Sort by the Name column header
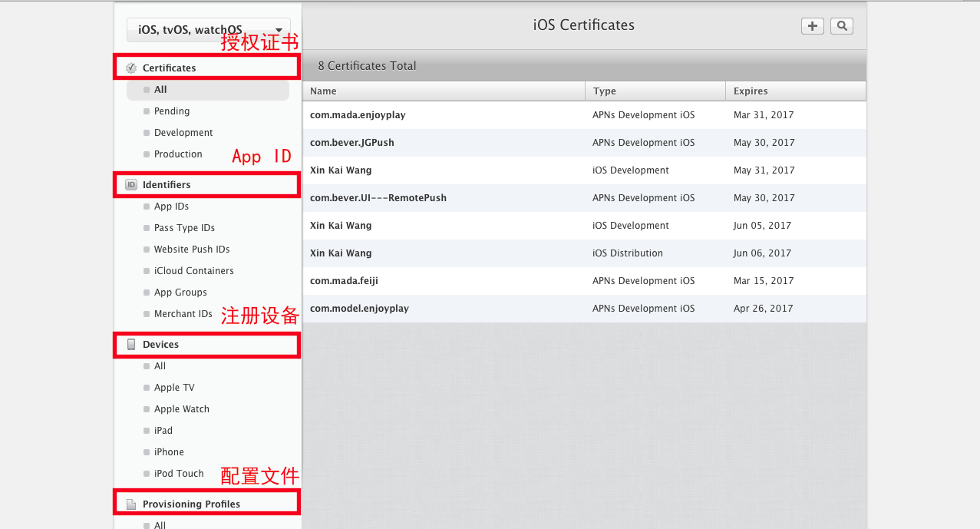 pyautogui.click(x=444, y=91)
